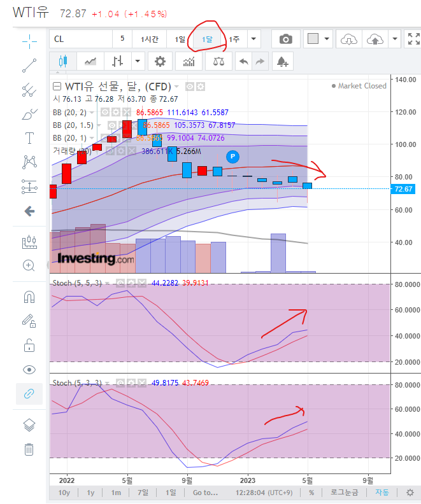This screenshot has height=504, width=421.
Task: Open the object tree layers icon
Action: click(29, 425)
